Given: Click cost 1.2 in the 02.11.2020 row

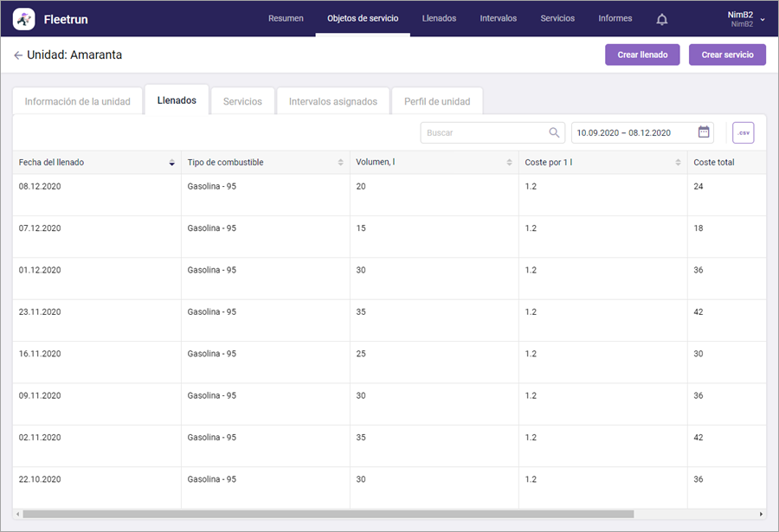Looking at the screenshot, I should (531, 438).
